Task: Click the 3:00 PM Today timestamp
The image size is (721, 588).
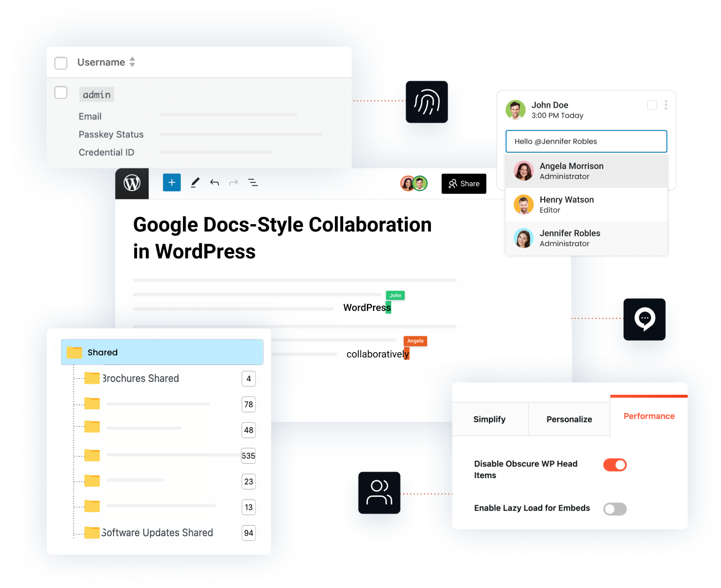Action: pos(557,115)
